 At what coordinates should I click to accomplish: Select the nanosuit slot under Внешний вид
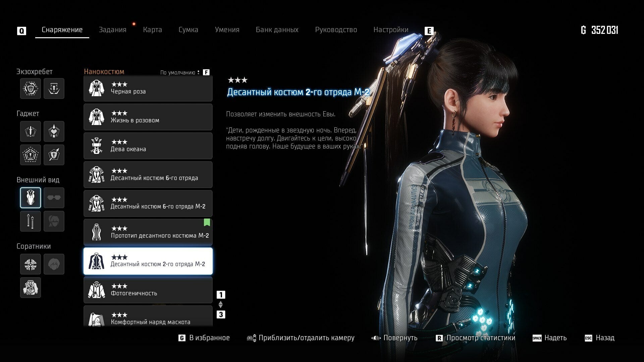pos(31,198)
